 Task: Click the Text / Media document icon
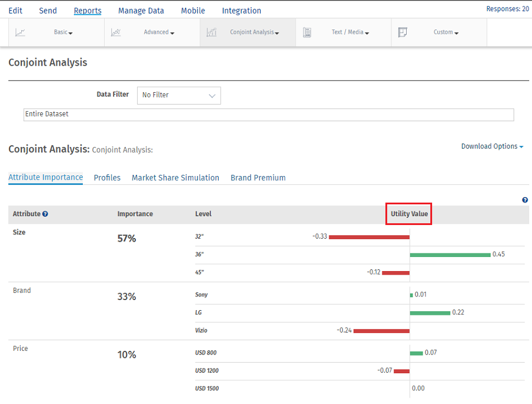tap(307, 32)
